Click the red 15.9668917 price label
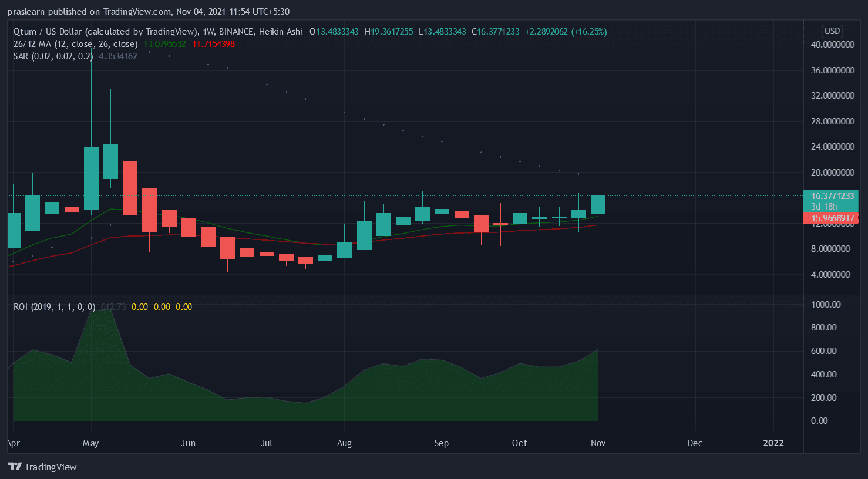Image resolution: width=868 pixels, height=479 pixels. click(x=832, y=218)
